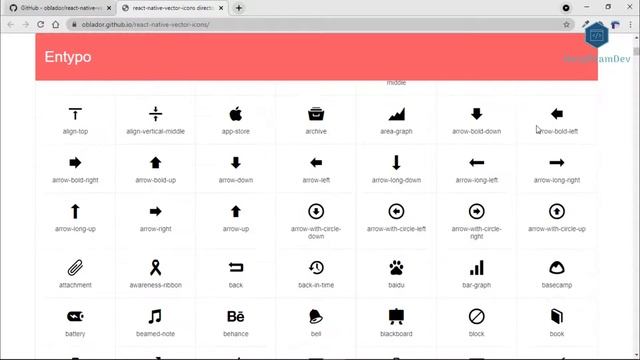This screenshot has height=360, width=640.
Task: Click the arrow-with-circle-down icon
Action: [316, 211]
